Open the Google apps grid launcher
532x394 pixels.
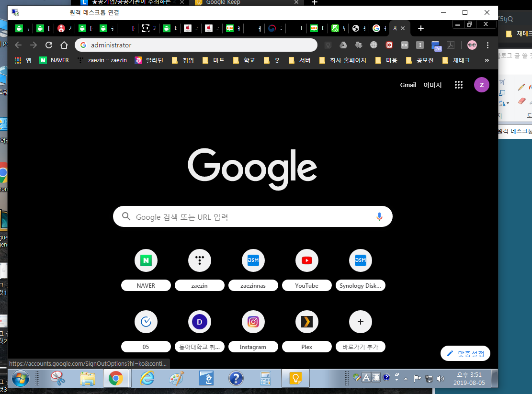[x=459, y=85]
